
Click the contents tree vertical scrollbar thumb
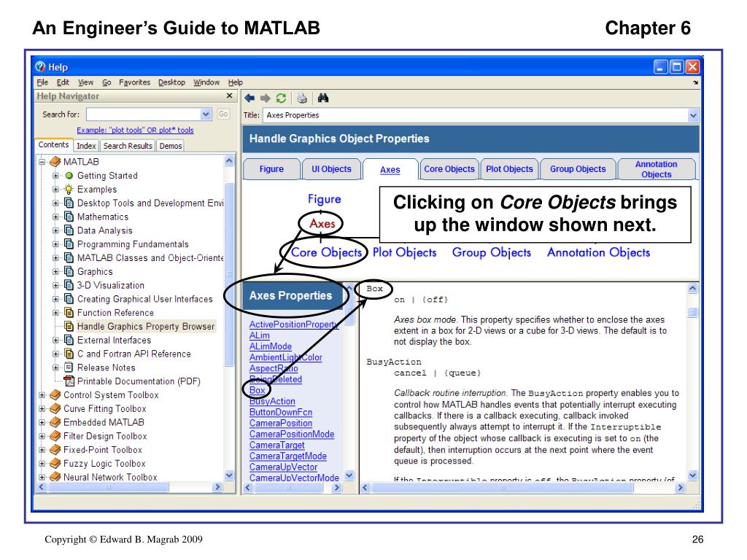click(x=229, y=274)
